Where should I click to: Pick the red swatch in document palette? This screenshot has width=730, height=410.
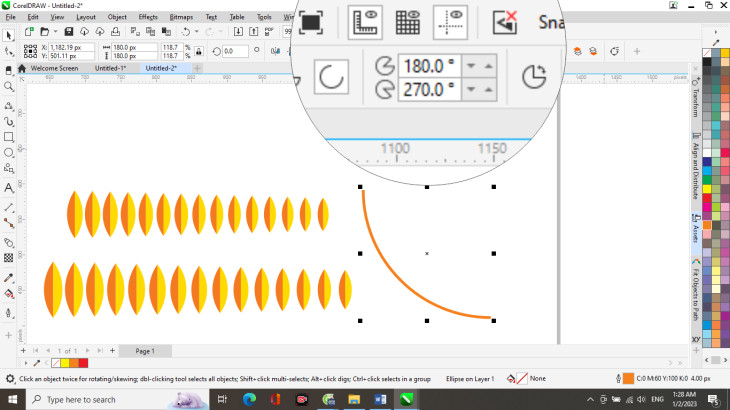coord(83,363)
